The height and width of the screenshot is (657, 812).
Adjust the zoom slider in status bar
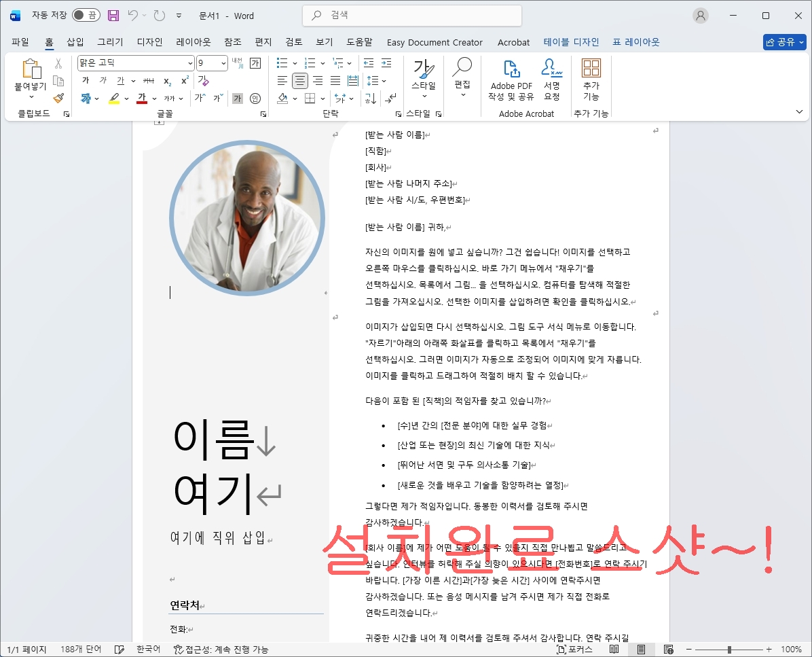[x=729, y=650]
